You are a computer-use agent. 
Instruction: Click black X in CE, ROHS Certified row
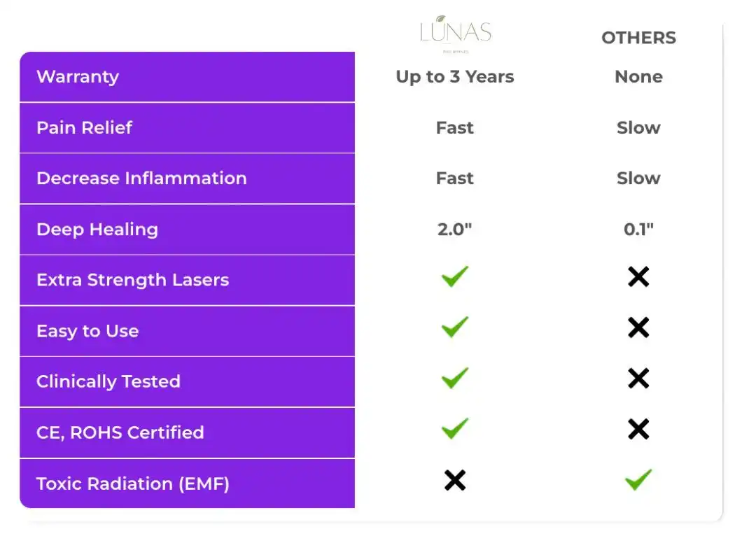click(x=638, y=429)
